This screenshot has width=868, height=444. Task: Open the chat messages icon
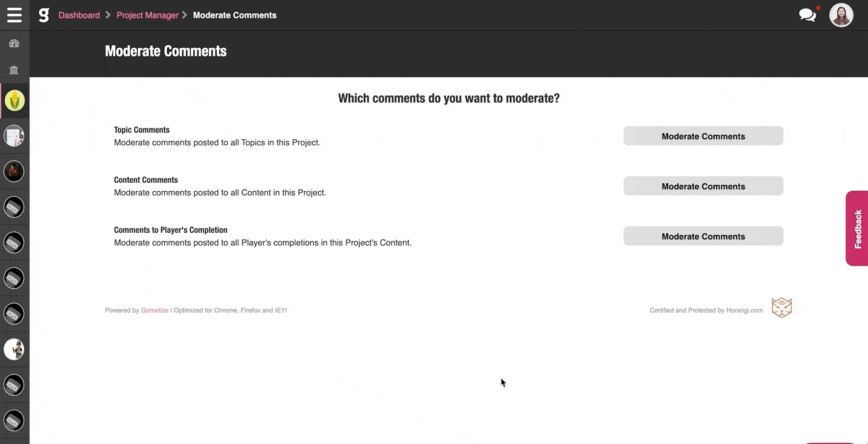point(807,15)
